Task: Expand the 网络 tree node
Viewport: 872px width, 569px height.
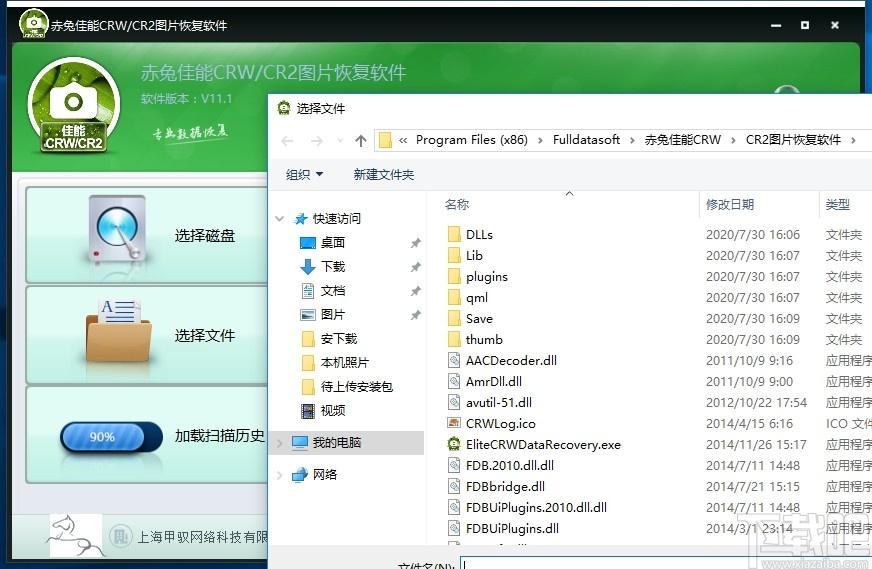Action: tap(280, 474)
